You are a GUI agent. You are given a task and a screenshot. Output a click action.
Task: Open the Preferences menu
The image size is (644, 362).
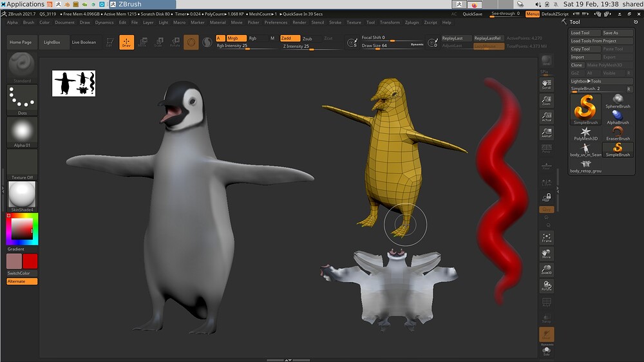tap(276, 23)
